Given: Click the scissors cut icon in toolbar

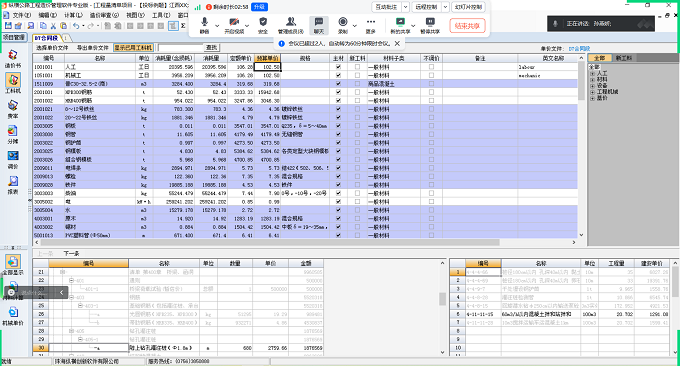Looking at the screenshot, I should [53, 26].
